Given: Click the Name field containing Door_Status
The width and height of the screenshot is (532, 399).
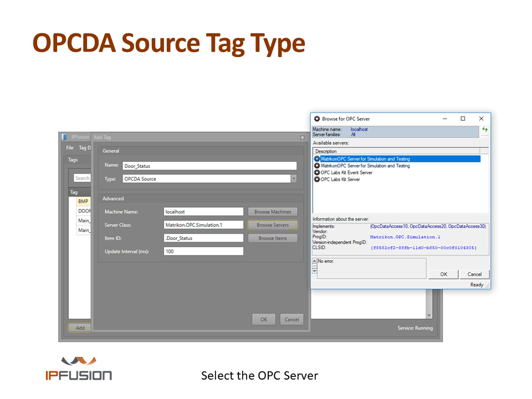Looking at the screenshot, I should tap(209, 166).
